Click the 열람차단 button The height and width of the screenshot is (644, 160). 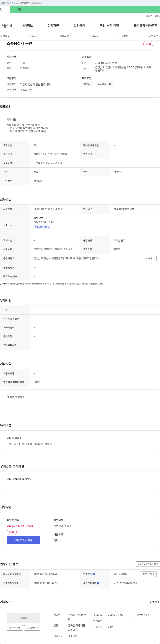point(32,628)
